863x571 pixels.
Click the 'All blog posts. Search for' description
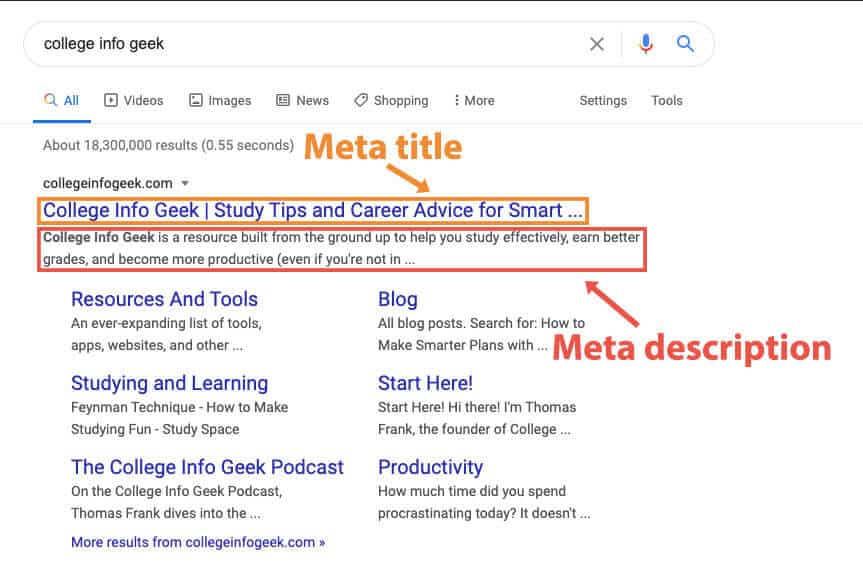pyautogui.click(x=481, y=334)
